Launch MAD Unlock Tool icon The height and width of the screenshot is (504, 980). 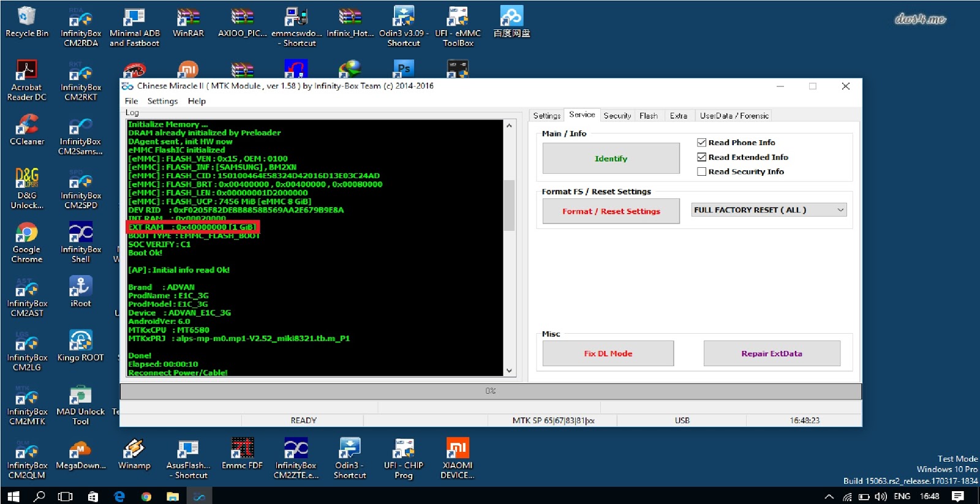81,405
